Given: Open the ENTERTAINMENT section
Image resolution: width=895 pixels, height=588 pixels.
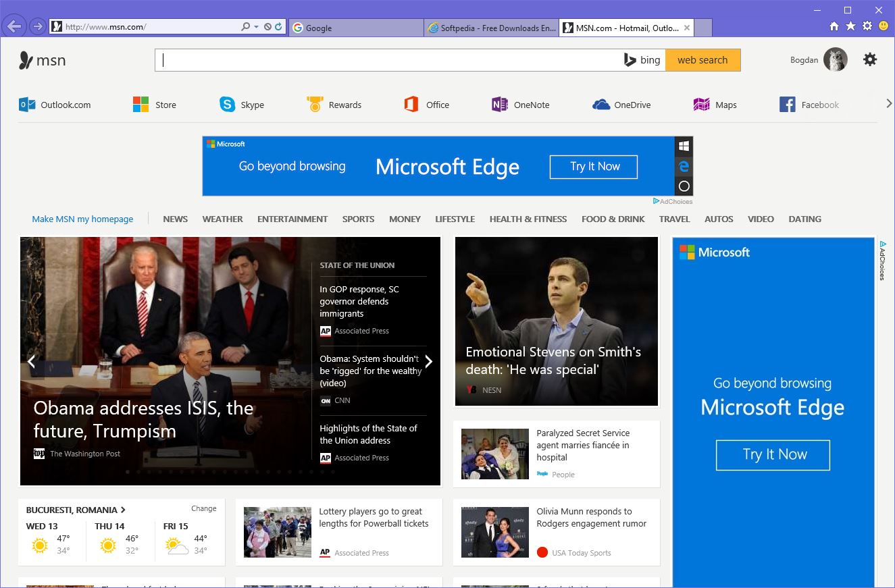Looking at the screenshot, I should click(x=292, y=219).
